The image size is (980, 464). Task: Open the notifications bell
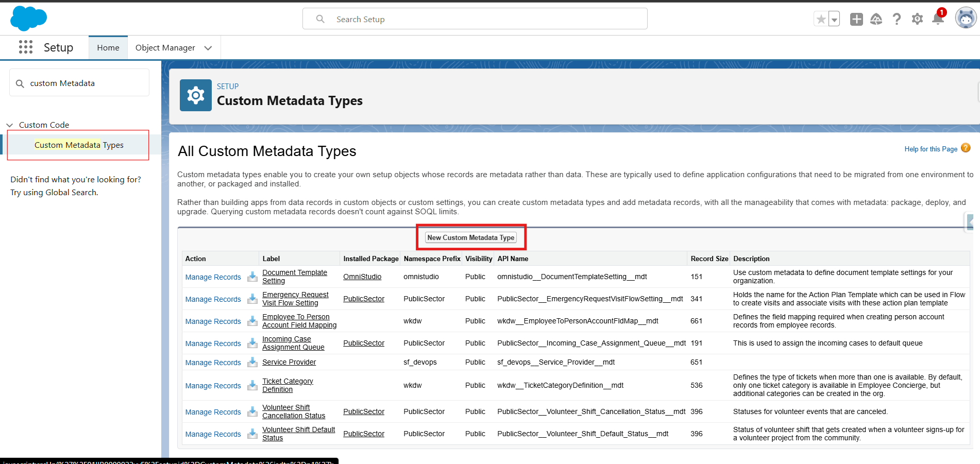pyautogui.click(x=938, y=19)
